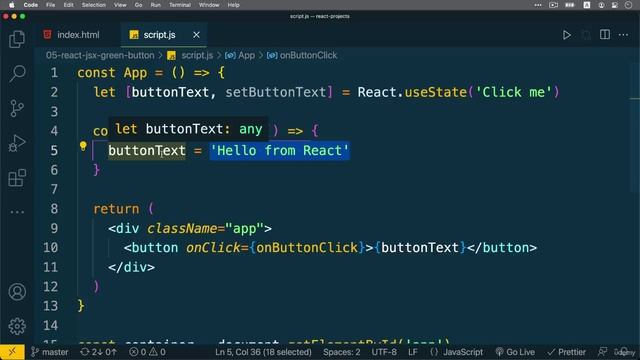Open the Edit menu

[x=69, y=5]
